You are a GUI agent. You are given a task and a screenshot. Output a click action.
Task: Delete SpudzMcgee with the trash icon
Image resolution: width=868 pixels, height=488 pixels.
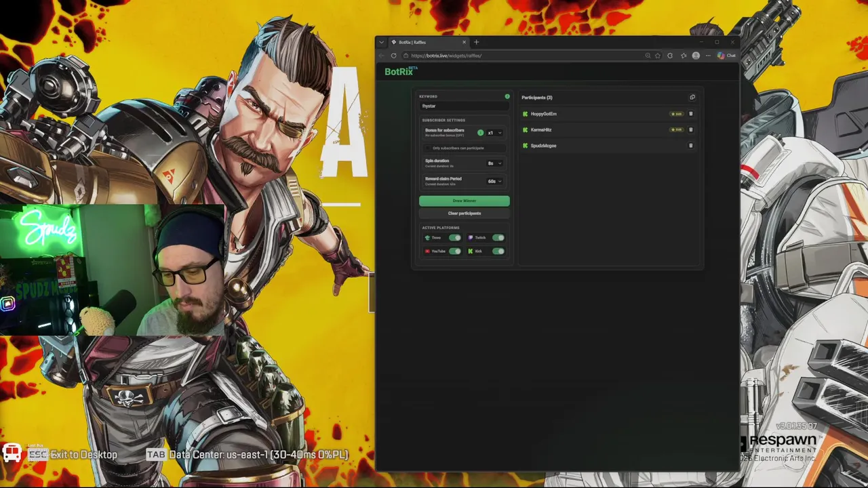point(691,146)
